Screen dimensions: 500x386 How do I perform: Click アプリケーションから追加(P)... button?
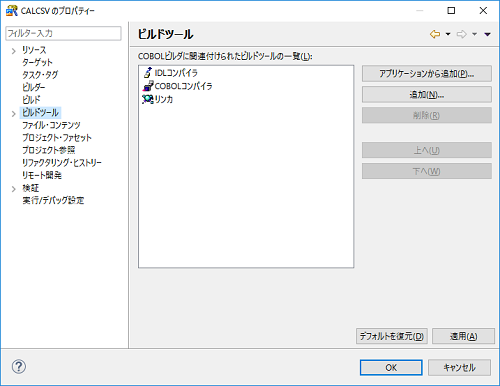point(427,74)
